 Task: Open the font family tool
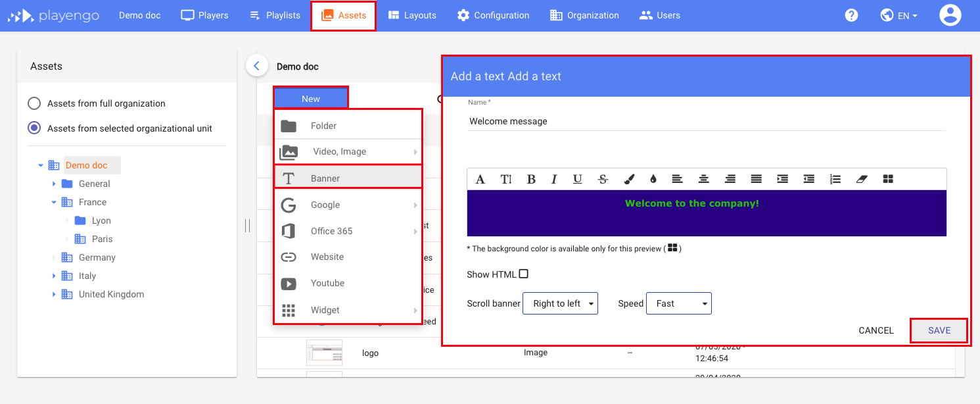pyautogui.click(x=480, y=179)
